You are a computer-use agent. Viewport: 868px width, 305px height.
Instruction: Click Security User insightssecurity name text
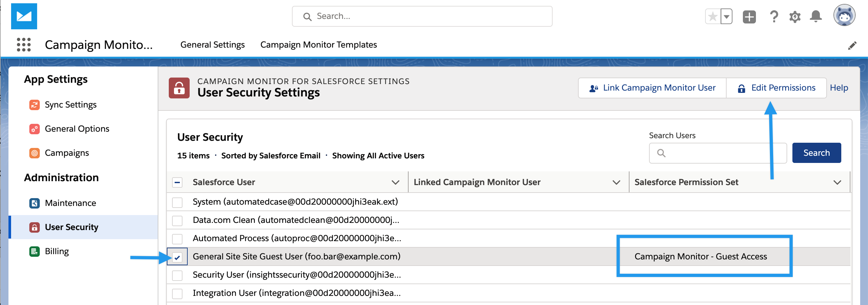[x=297, y=275]
